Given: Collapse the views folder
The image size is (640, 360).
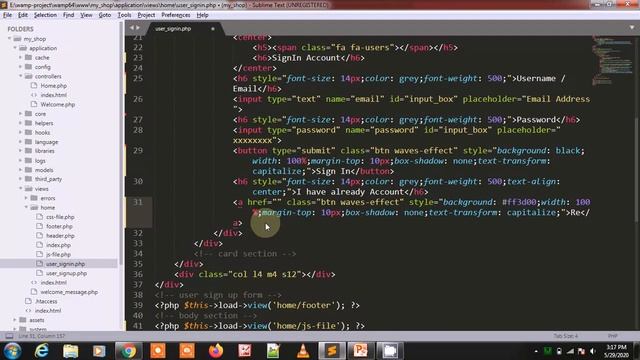Looking at the screenshot, I should 20,189.
